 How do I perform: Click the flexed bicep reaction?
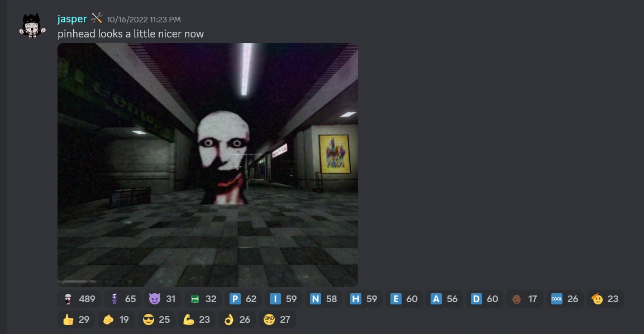click(x=197, y=319)
